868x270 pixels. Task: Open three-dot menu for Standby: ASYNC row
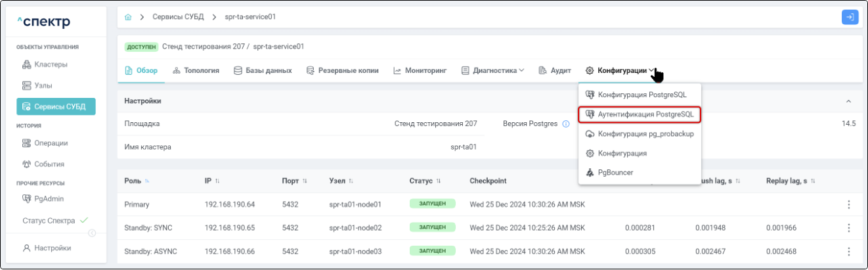pyautogui.click(x=848, y=251)
